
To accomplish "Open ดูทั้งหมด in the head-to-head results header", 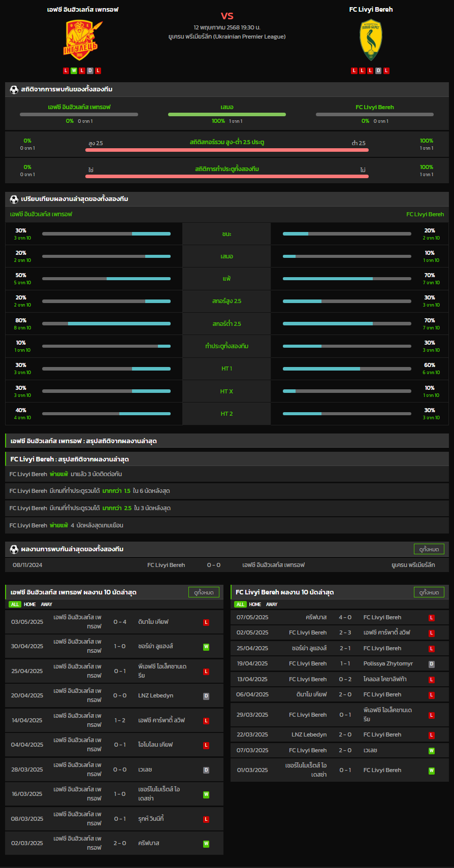I will (x=429, y=549).
